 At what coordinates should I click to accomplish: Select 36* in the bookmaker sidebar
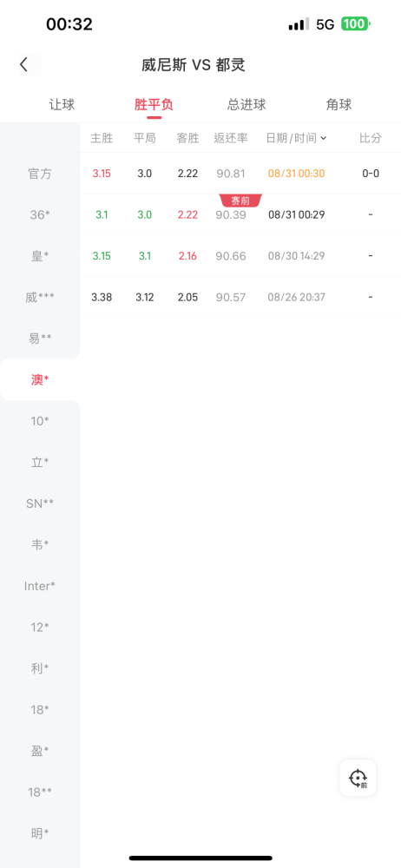(x=40, y=214)
